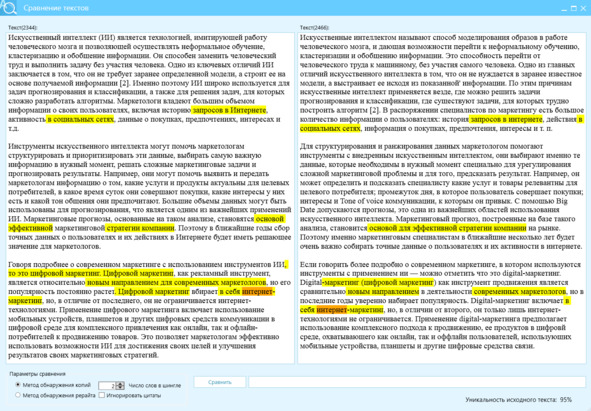The height and width of the screenshot is (411, 591).
Task: Click the «Текст(2466)» label above right pane
Action: click(x=314, y=28)
